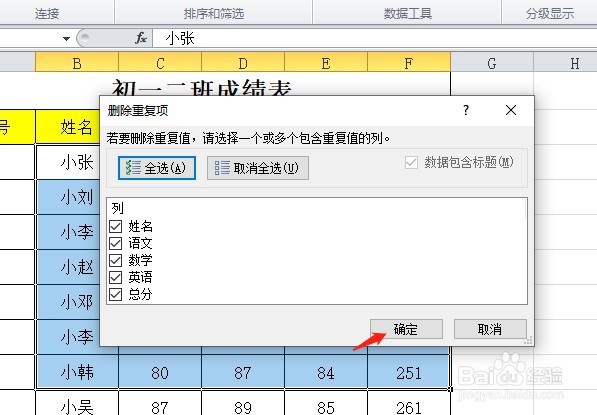Click the help question mark in dialog
The width and height of the screenshot is (597, 415).
click(466, 110)
